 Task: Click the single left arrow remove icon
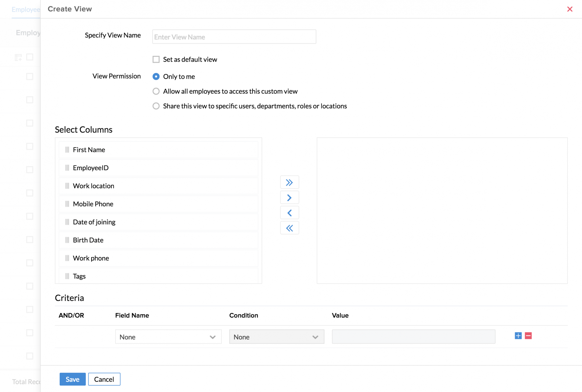[x=289, y=213]
